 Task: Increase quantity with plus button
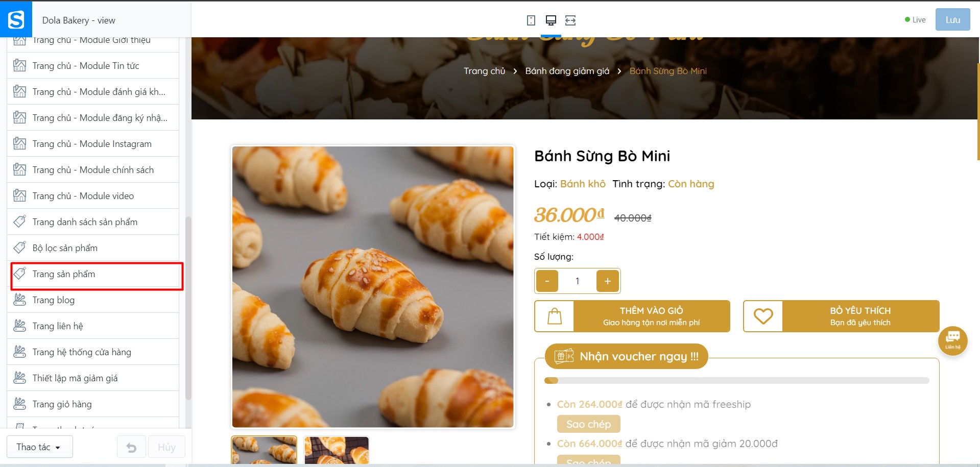608,281
